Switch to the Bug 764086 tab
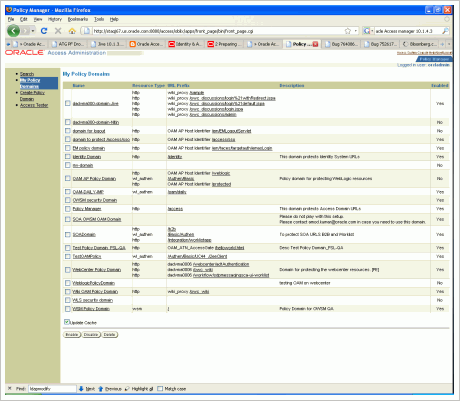 [342, 44]
